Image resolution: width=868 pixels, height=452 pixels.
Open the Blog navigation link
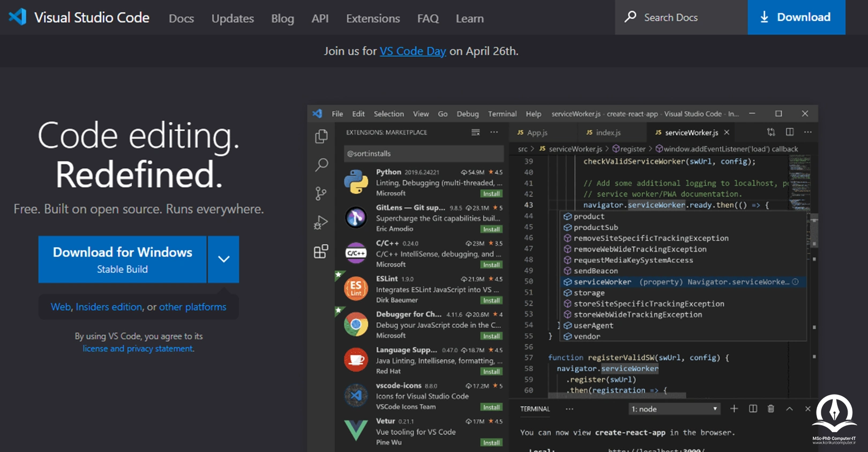coord(282,18)
